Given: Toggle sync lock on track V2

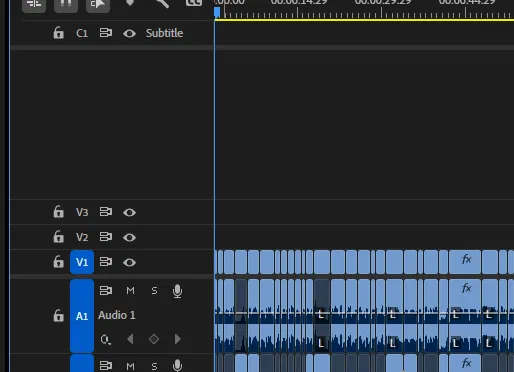Looking at the screenshot, I should (106, 237).
